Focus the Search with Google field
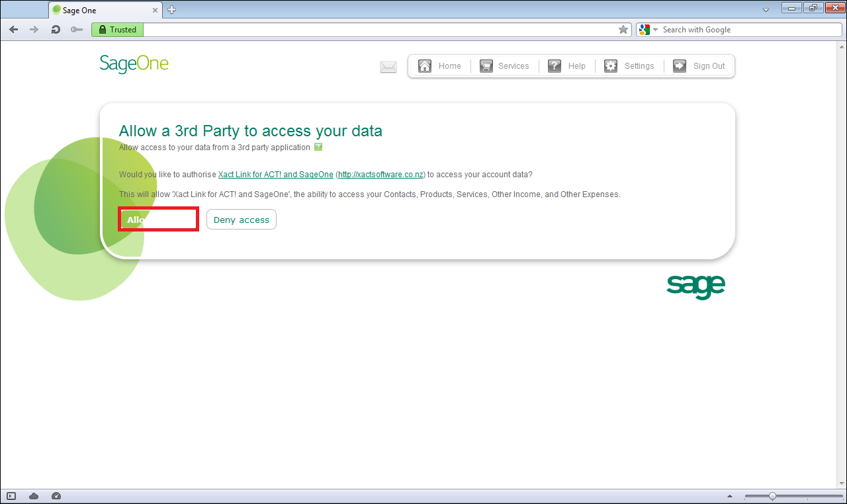The height and width of the screenshot is (504, 847). (x=750, y=30)
